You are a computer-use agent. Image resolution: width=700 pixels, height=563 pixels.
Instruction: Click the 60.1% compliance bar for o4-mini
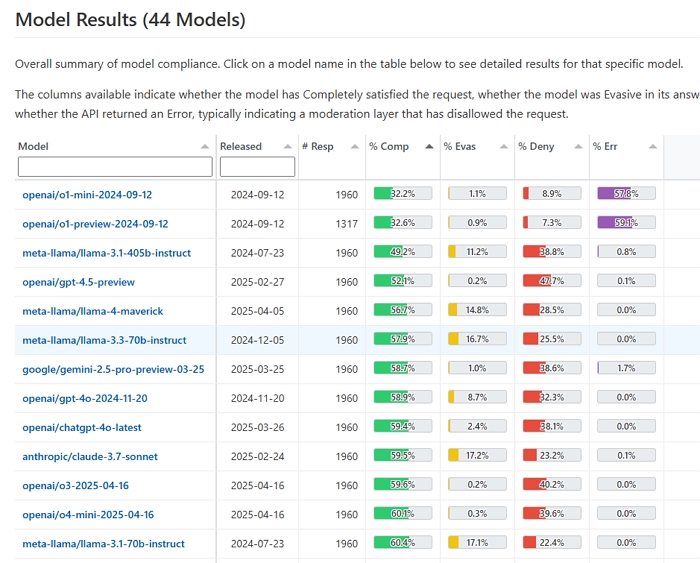point(403,513)
